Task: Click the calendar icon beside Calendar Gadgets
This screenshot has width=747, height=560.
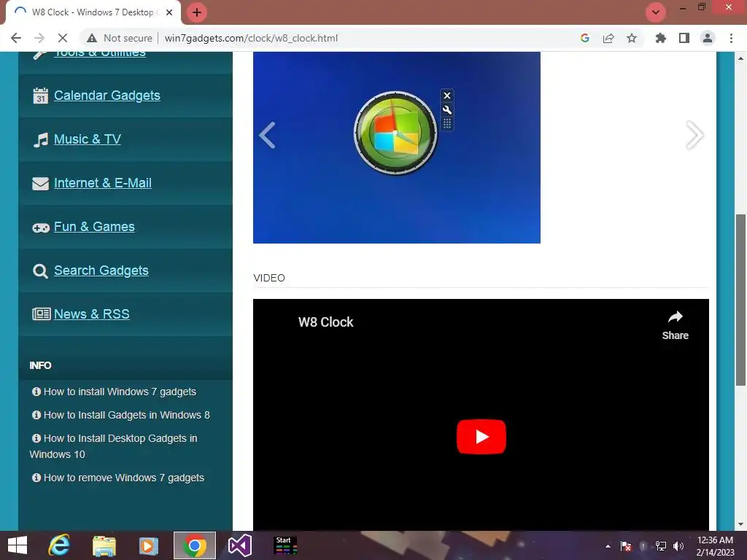Action: (41, 96)
